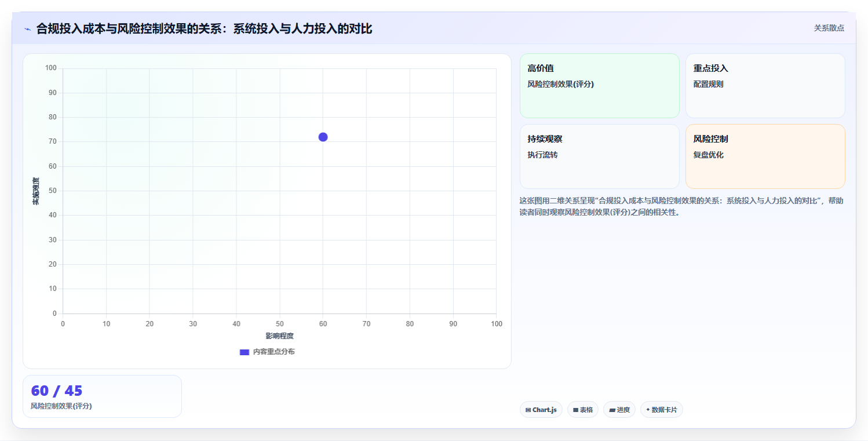Open the 持续观察 card
Screen dimensions: 868x441
click(x=600, y=156)
